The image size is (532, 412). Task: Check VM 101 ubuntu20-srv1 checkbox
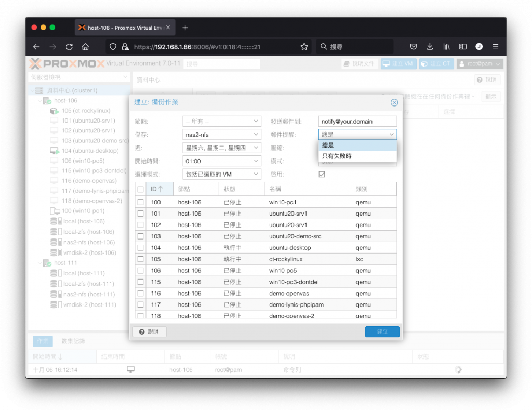coord(140,214)
